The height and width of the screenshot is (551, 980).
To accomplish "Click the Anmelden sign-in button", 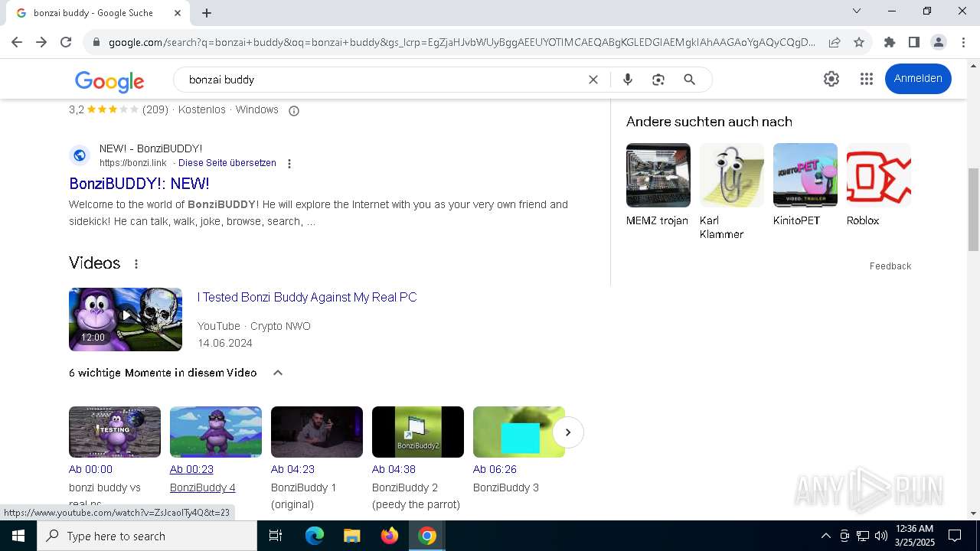I will [918, 79].
